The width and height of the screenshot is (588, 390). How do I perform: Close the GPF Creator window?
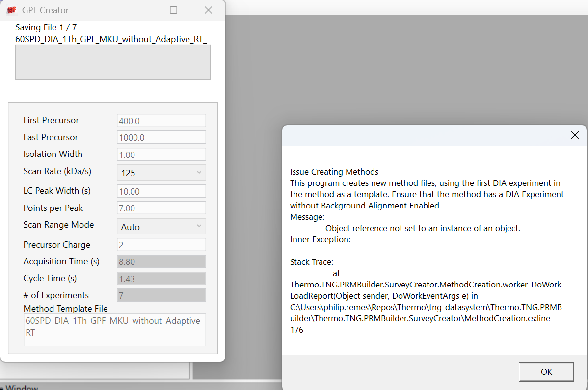click(208, 10)
